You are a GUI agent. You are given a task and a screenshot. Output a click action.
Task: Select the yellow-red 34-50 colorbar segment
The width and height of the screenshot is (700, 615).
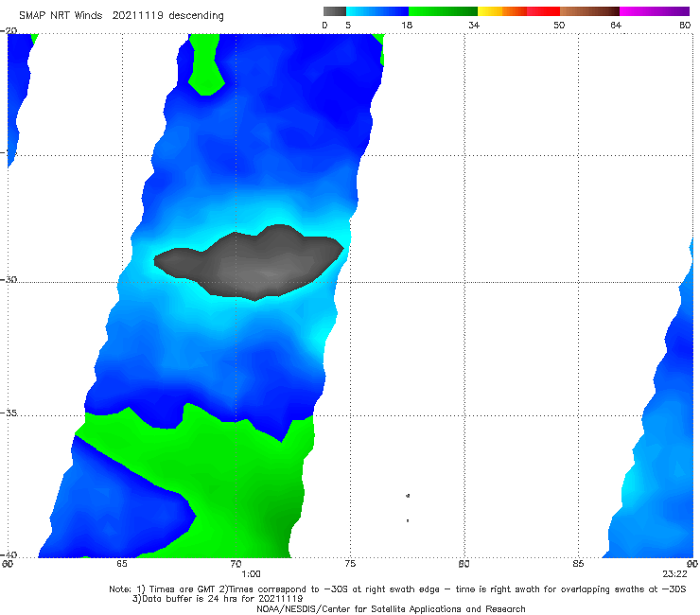518,11
